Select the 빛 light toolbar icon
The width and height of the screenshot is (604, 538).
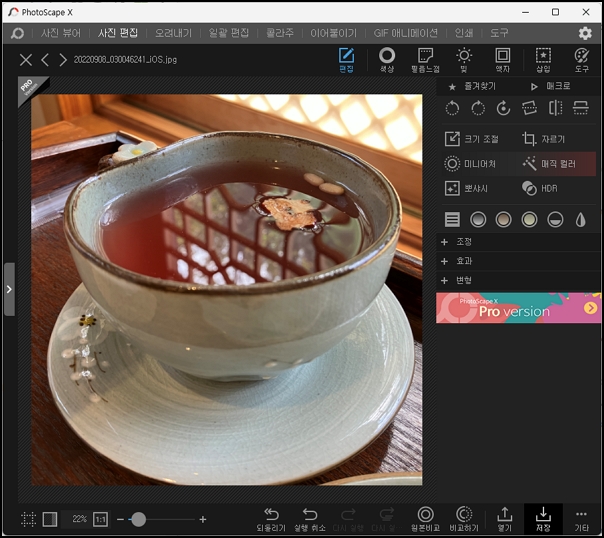(464, 60)
